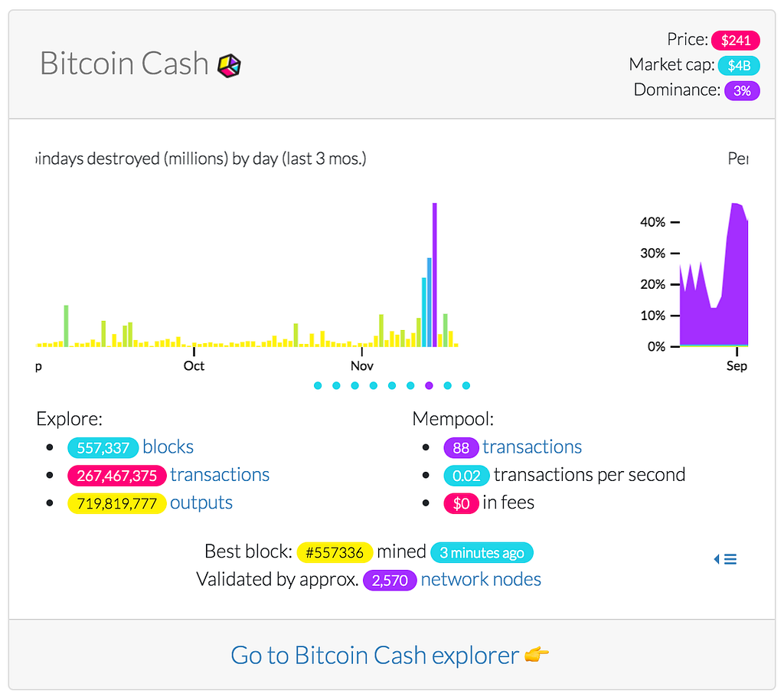Click the list toggle icon with left arrow
The image size is (784, 697).
pos(725,559)
